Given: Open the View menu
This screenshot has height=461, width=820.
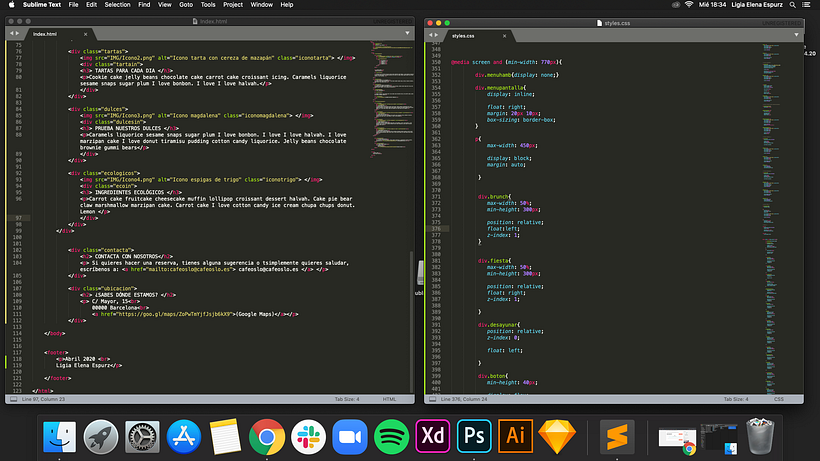Looking at the screenshot, I should [165, 5].
